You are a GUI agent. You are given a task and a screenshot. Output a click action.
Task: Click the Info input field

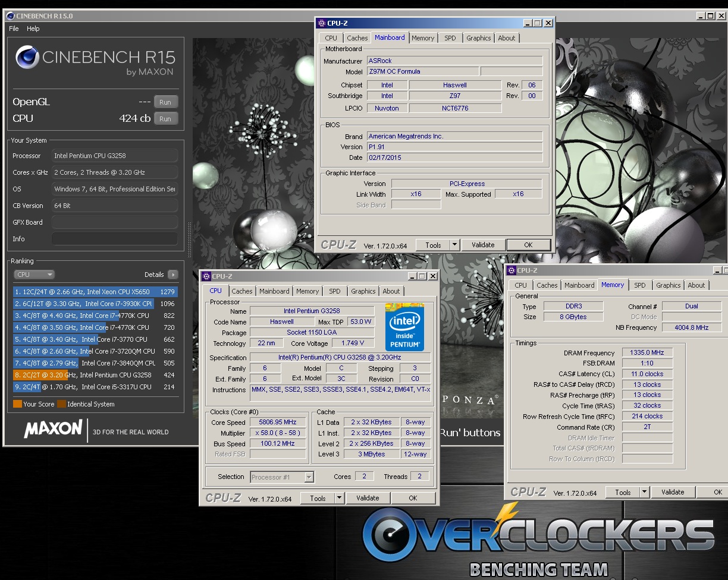(115, 239)
